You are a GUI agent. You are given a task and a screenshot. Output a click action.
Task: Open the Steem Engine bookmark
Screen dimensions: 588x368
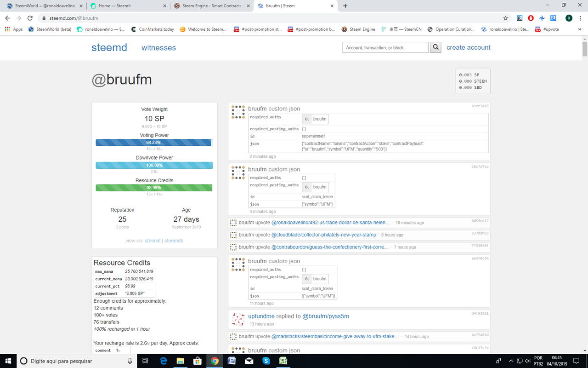point(358,29)
